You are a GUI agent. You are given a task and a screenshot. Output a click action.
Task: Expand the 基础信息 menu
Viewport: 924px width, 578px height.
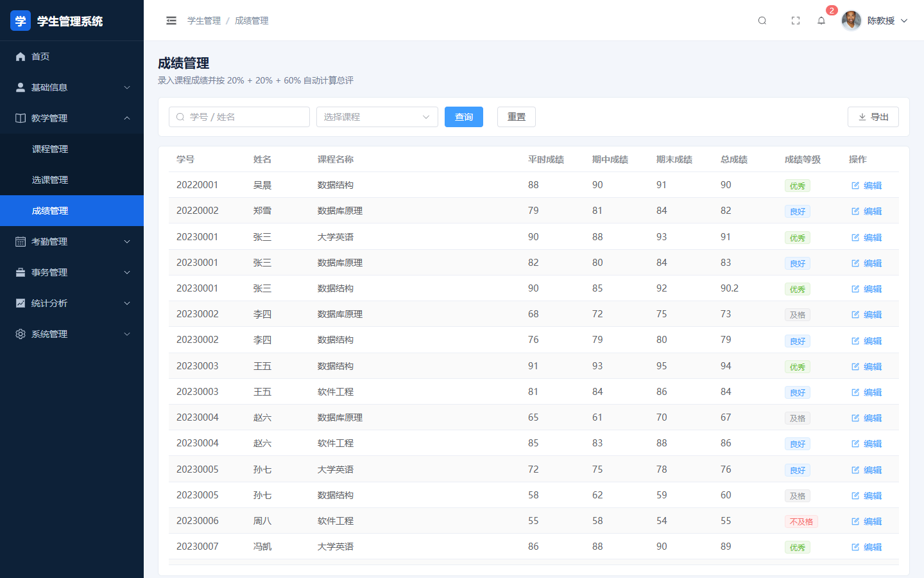click(x=72, y=87)
